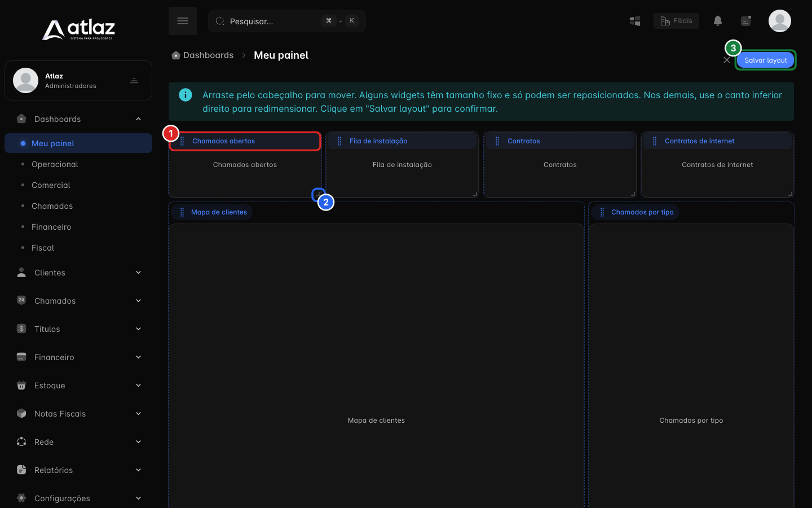Click the Contratos de internet resize corner

pos(790,194)
